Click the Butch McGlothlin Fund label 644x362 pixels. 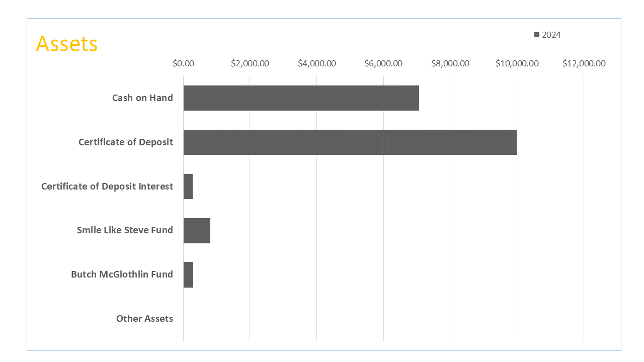(122, 275)
